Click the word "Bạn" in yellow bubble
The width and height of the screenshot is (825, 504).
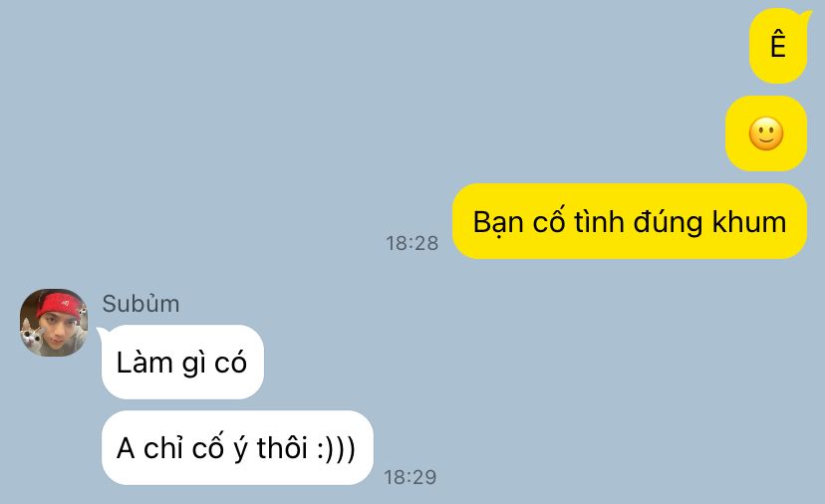498,221
